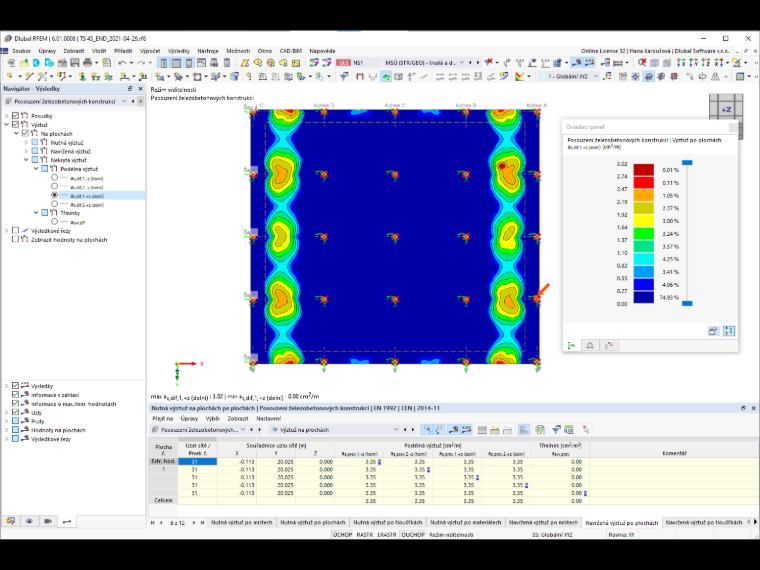Switch to Nutná výztuž po místech tab
This screenshot has height=570, width=760.
click(x=241, y=522)
